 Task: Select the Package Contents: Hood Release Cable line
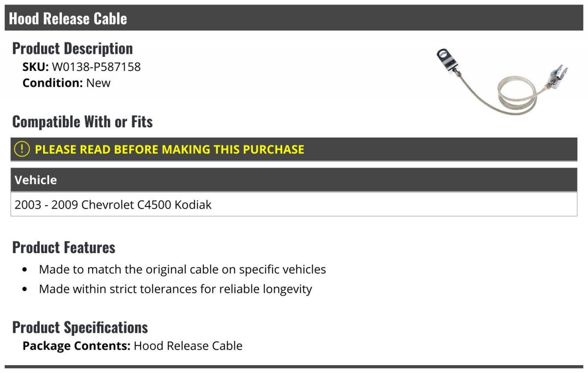click(x=132, y=346)
